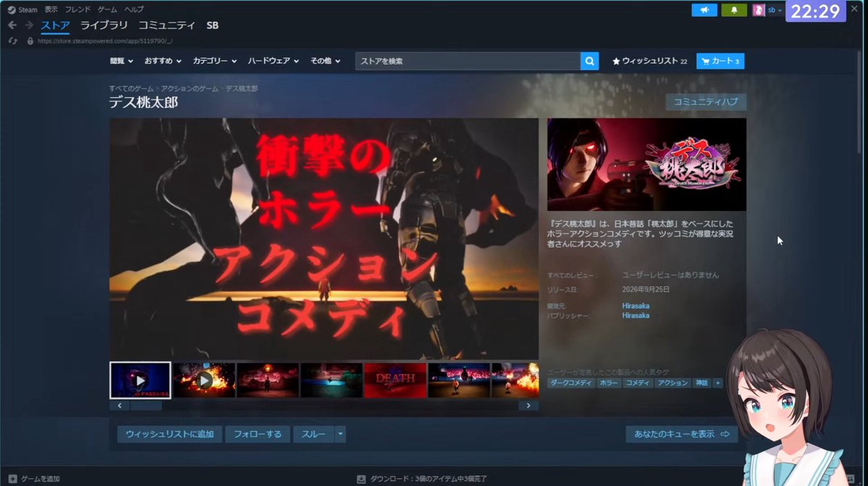Screen dimensions: 868x486
Task: Expand the おすすめ dropdown
Action: coord(163,62)
